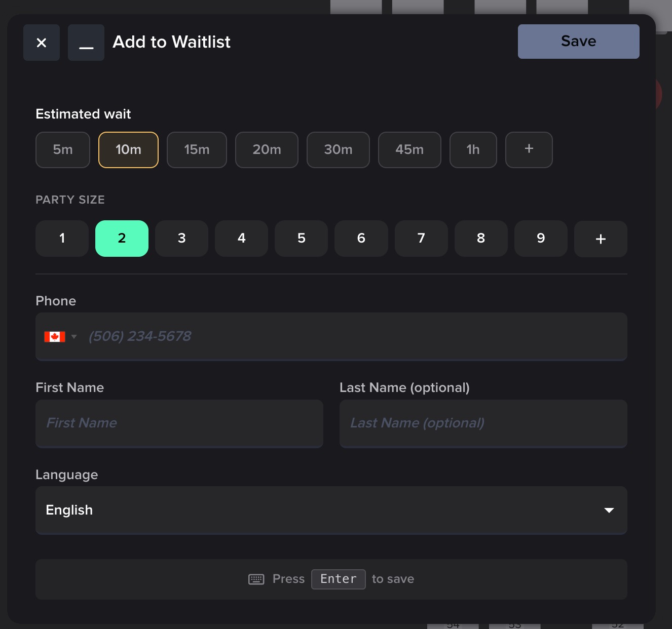Set party size to 9
This screenshot has height=629, width=672.
coord(541,239)
